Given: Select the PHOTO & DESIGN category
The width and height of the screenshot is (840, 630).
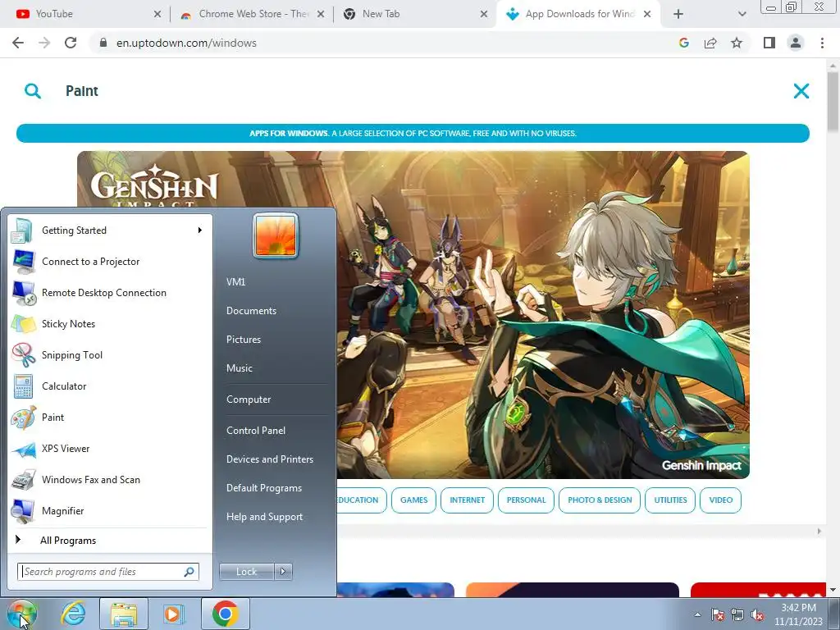Looking at the screenshot, I should pos(600,500).
